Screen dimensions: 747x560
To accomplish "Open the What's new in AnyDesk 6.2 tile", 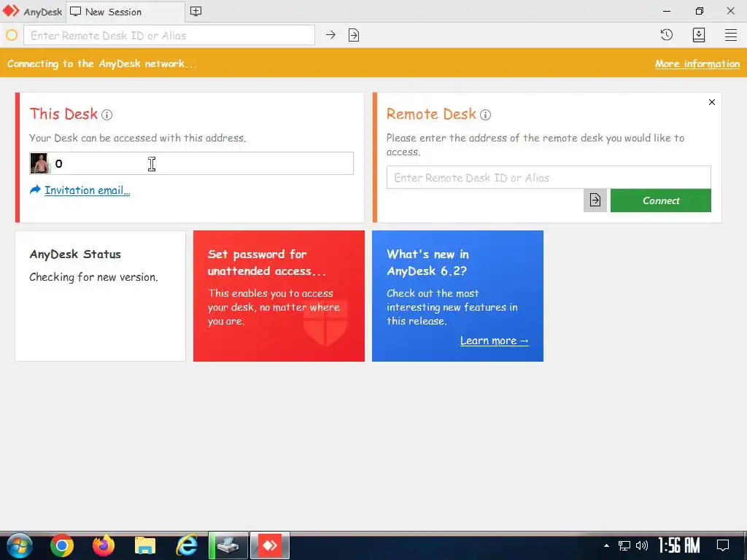I will 457,296.
